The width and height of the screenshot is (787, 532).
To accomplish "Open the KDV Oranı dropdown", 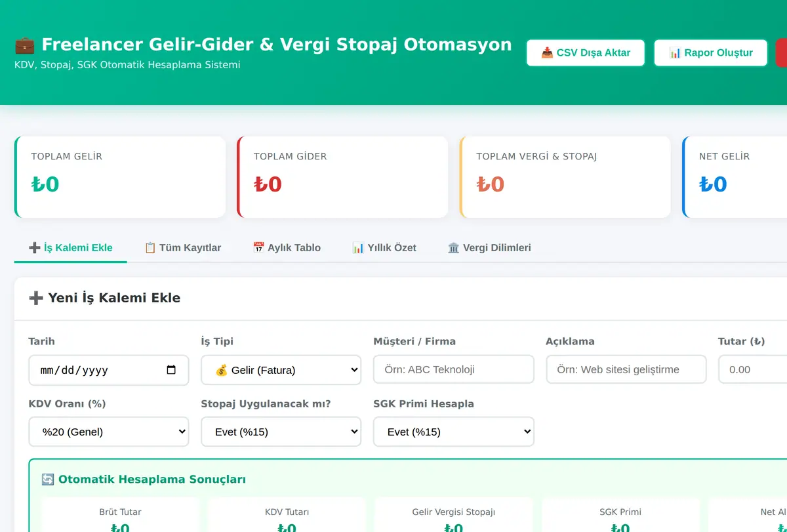I will point(109,432).
